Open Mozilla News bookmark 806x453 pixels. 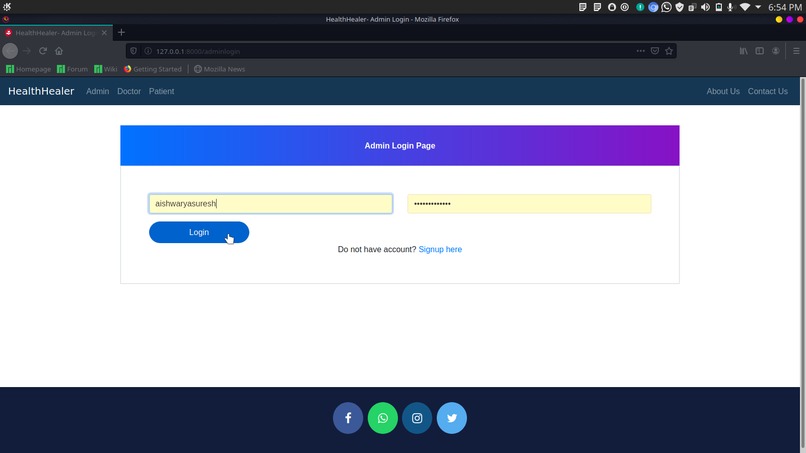pos(219,69)
